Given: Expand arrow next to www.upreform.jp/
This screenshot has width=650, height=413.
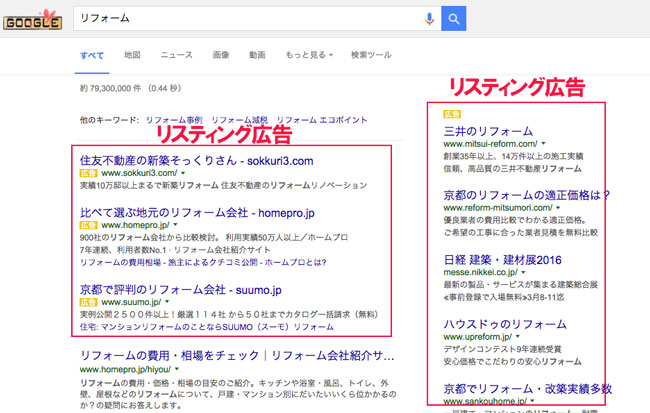Looking at the screenshot, I should (x=518, y=337).
